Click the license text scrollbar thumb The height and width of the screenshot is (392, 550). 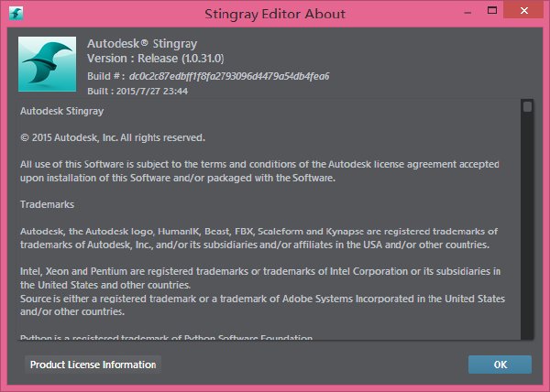click(527, 106)
